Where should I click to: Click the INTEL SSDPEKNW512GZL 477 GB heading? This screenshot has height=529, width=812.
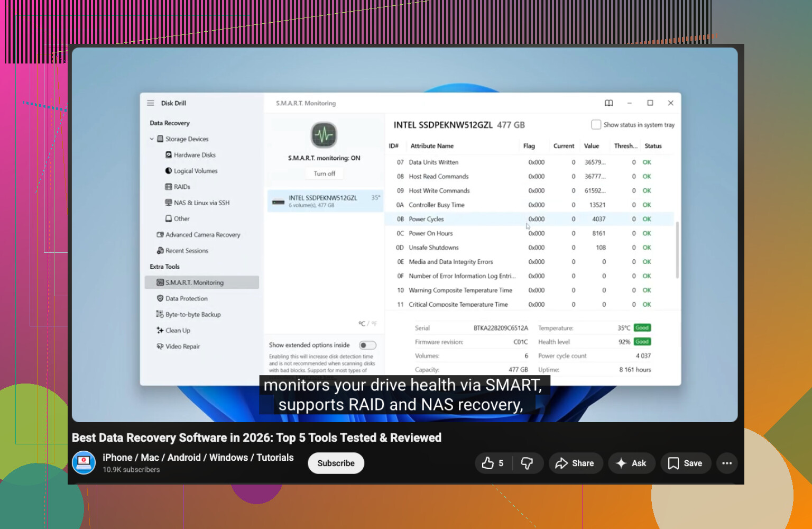click(459, 125)
